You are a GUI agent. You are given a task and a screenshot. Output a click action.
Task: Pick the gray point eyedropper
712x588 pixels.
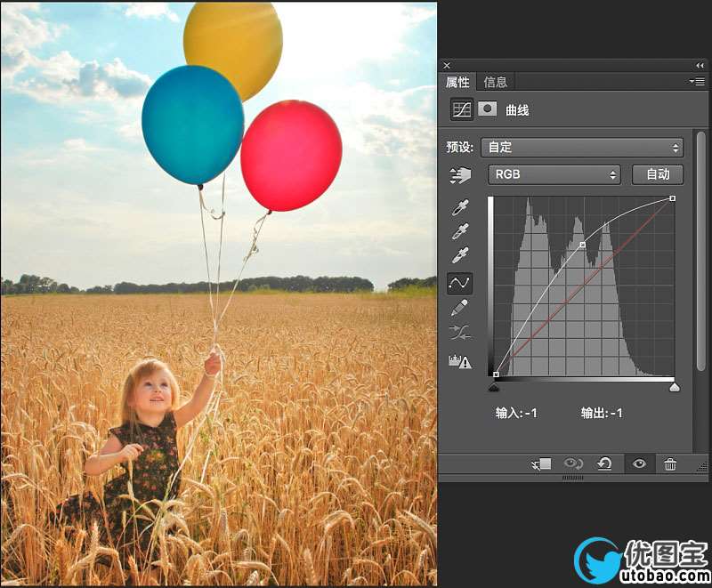coord(460,231)
